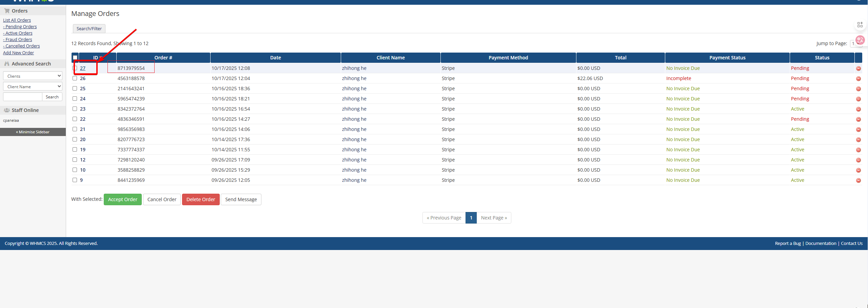The width and height of the screenshot is (868, 308).
Task: Show Active Orders list
Action: pyautogui.click(x=18, y=33)
